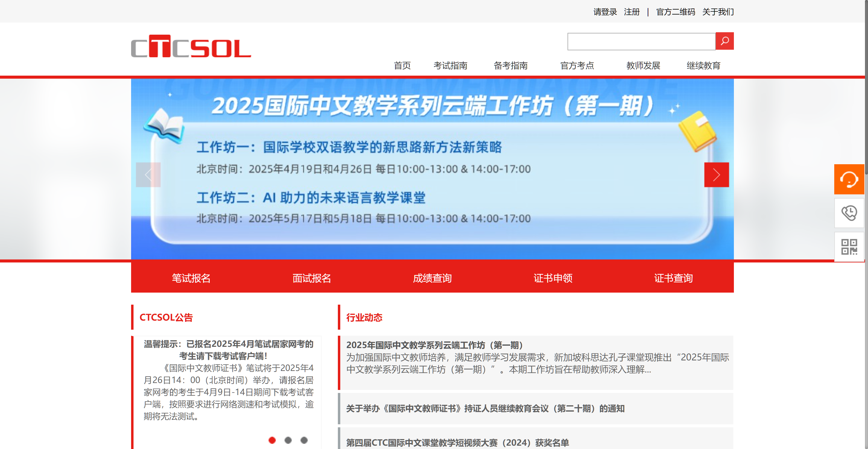Advance banner with the red next arrow
Screen dimensions: 868x449
pyautogui.click(x=716, y=174)
